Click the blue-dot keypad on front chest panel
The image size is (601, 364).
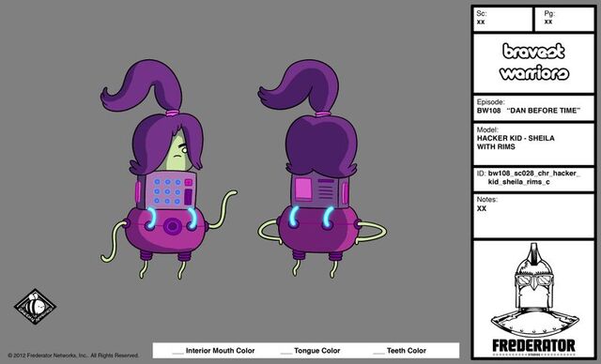tap(167, 191)
